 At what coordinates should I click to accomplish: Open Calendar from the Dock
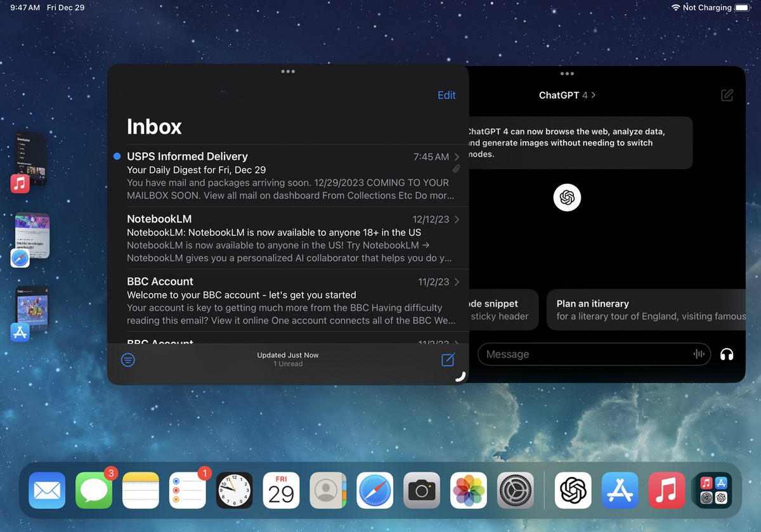(282, 490)
